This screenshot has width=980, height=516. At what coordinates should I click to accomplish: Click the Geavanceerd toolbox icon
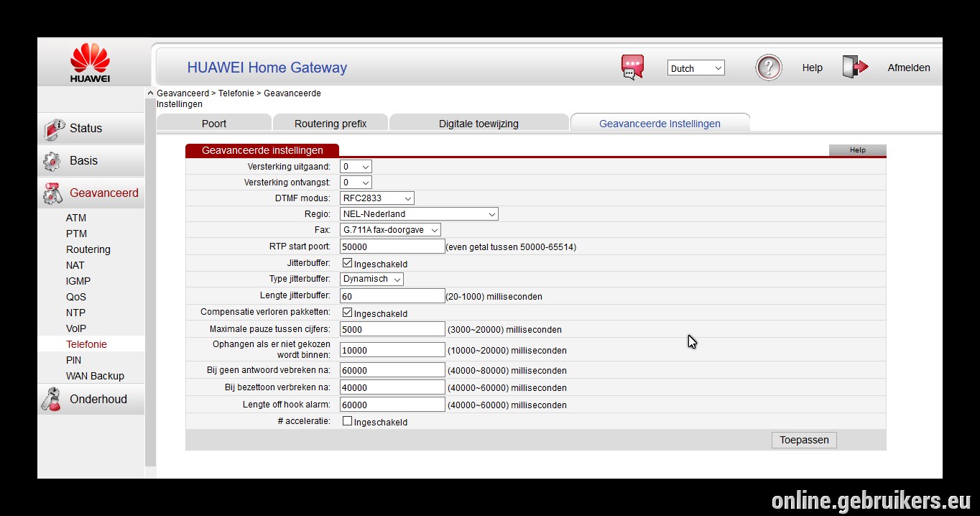tap(53, 193)
